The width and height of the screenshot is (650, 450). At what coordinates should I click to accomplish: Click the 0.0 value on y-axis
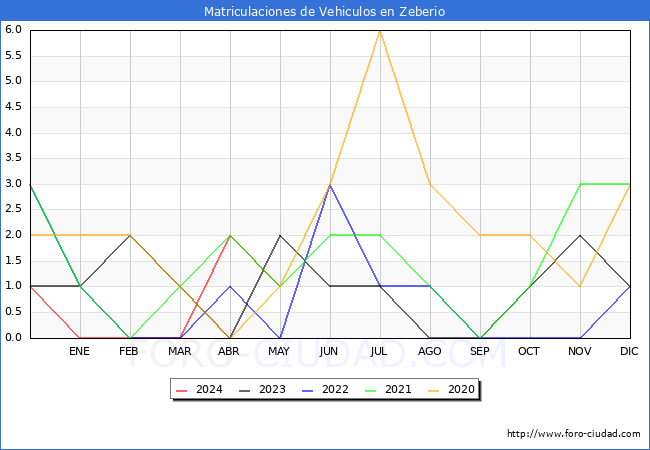click(x=13, y=337)
